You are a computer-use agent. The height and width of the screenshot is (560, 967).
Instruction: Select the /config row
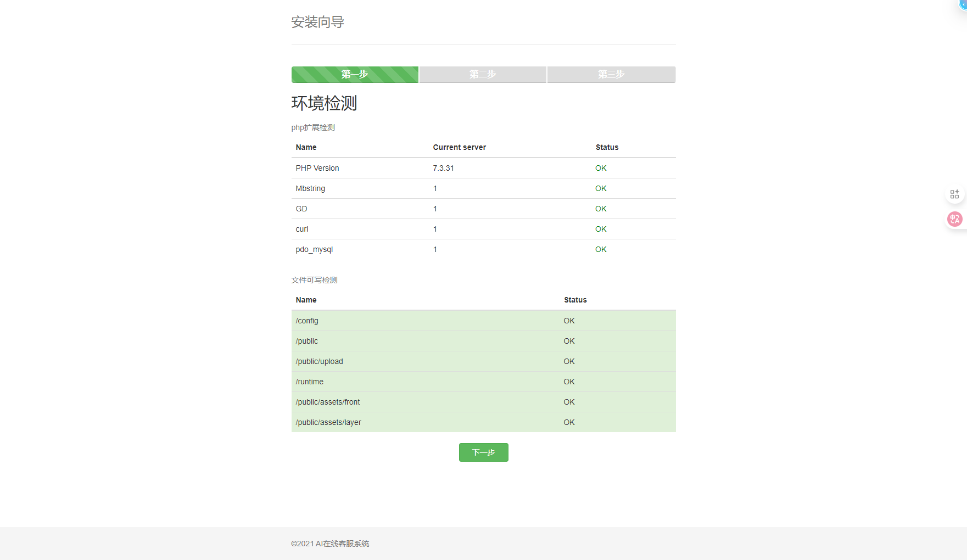[x=483, y=321]
